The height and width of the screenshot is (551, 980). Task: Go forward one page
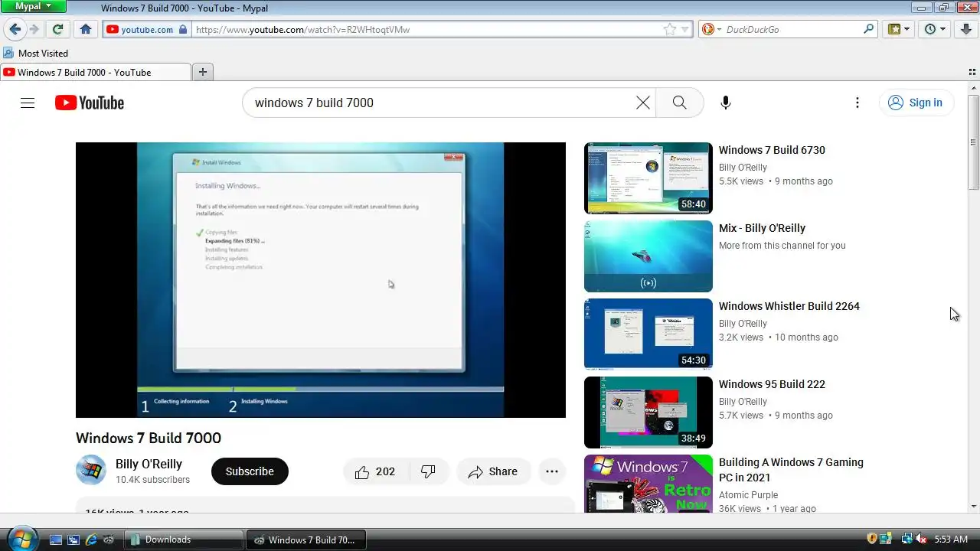[x=34, y=29]
